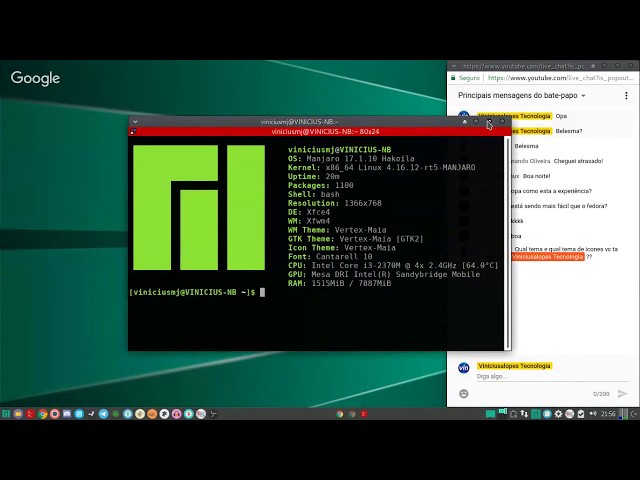Expand the Principais mensagens do bate-papo dropdown
The width and height of the screenshot is (640, 480).
(522, 96)
